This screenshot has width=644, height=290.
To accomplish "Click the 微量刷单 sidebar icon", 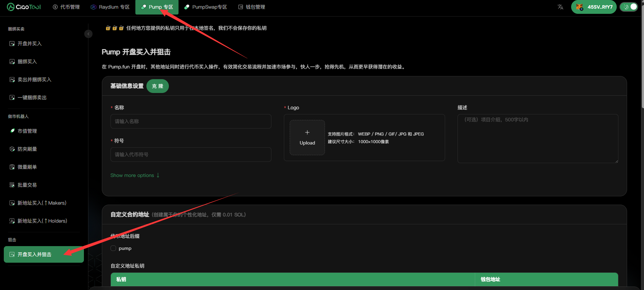I will point(12,167).
